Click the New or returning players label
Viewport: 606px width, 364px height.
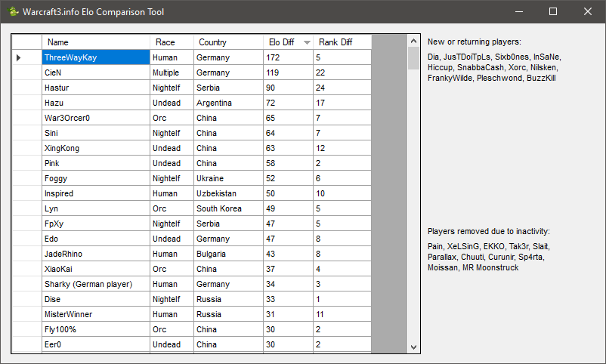(x=475, y=42)
